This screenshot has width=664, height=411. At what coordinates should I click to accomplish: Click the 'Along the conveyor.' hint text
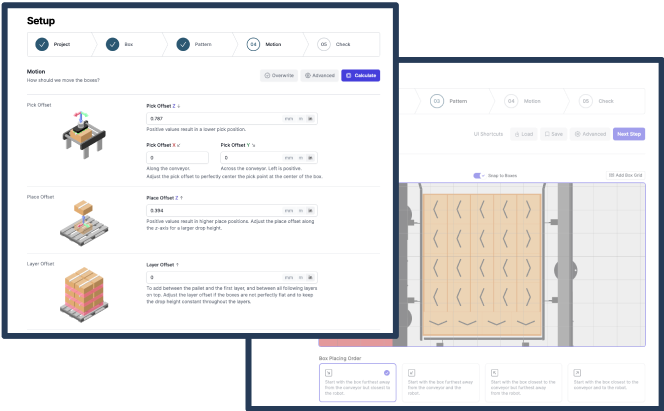coord(168,168)
